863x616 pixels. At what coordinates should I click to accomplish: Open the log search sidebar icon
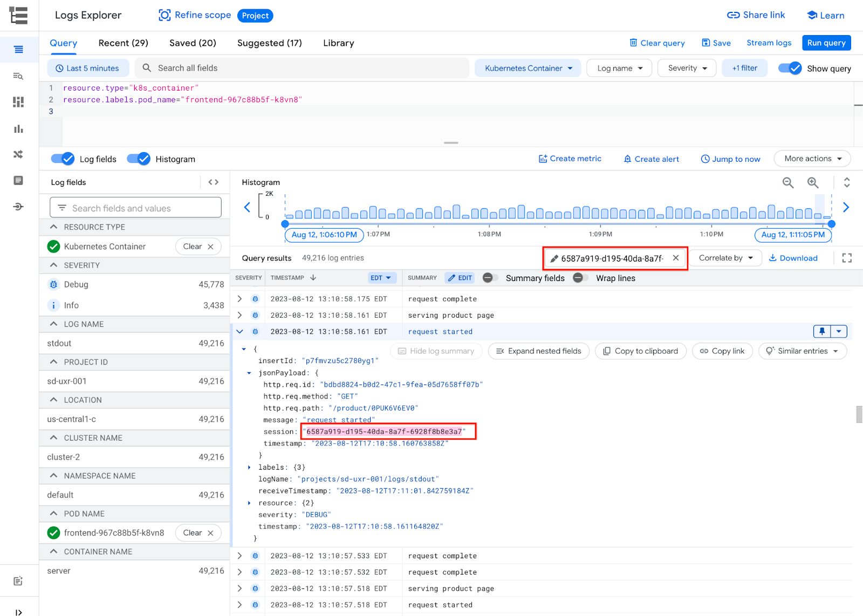coord(18,76)
